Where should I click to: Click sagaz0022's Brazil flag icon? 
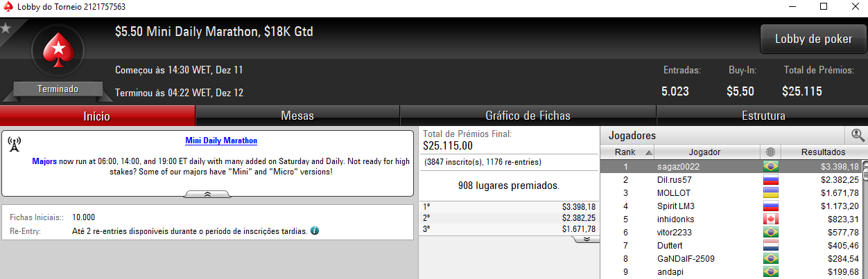(770, 166)
